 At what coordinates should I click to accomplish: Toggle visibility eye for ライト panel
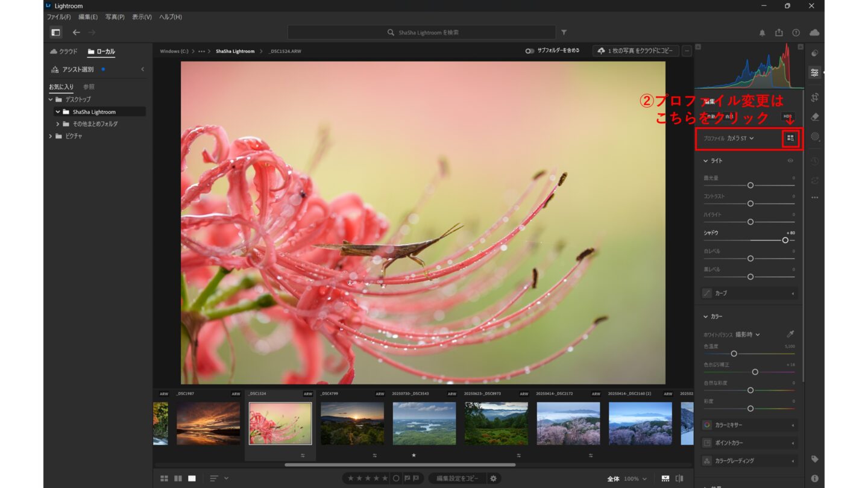coord(790,161)
